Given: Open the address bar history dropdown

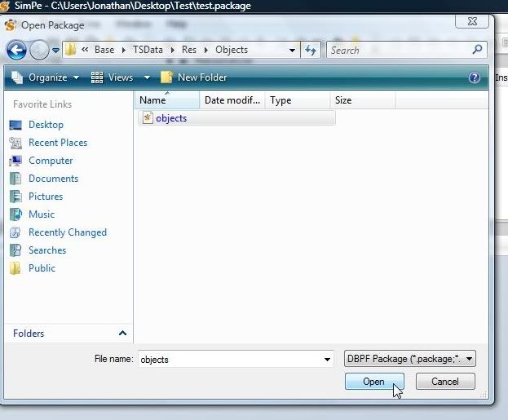Looking at the screenshot, I should click(292, 51).
